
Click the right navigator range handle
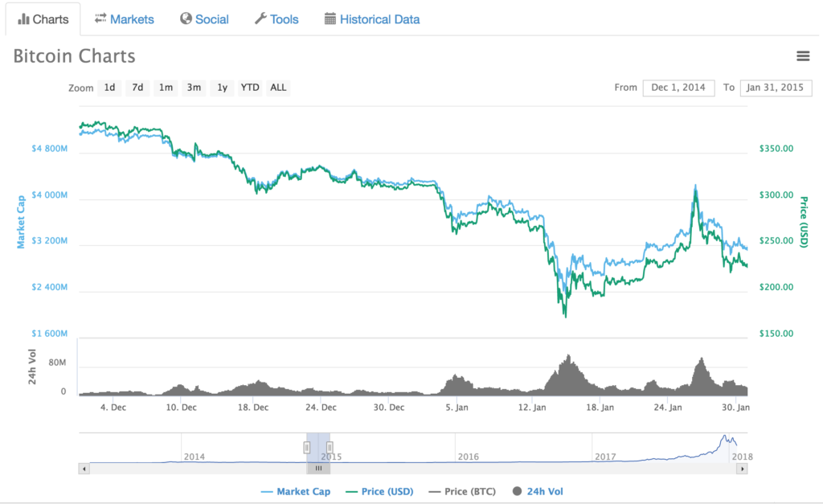(x=330, y=447)
